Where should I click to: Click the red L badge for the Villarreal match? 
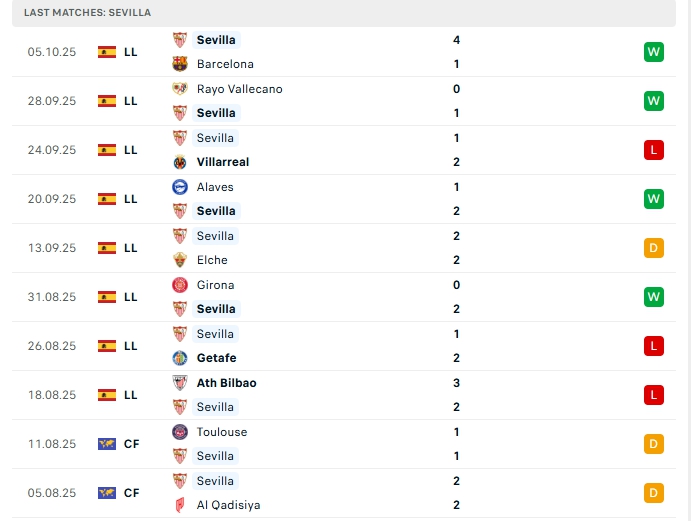654,150
